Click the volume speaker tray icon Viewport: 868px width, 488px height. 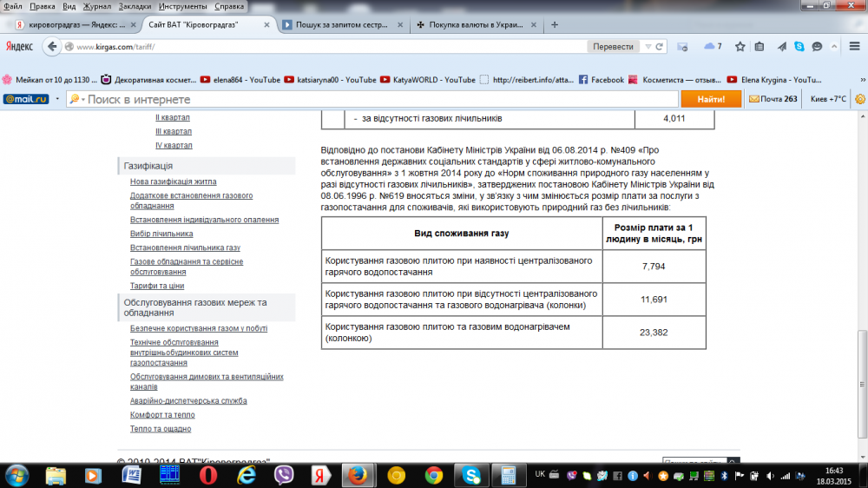(x=770, y=476)
